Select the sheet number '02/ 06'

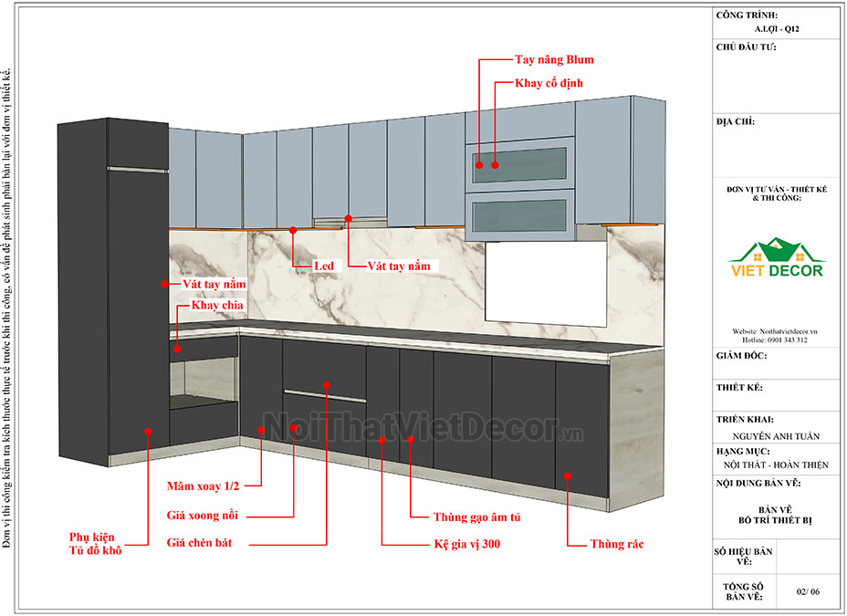tap(808, 591)
